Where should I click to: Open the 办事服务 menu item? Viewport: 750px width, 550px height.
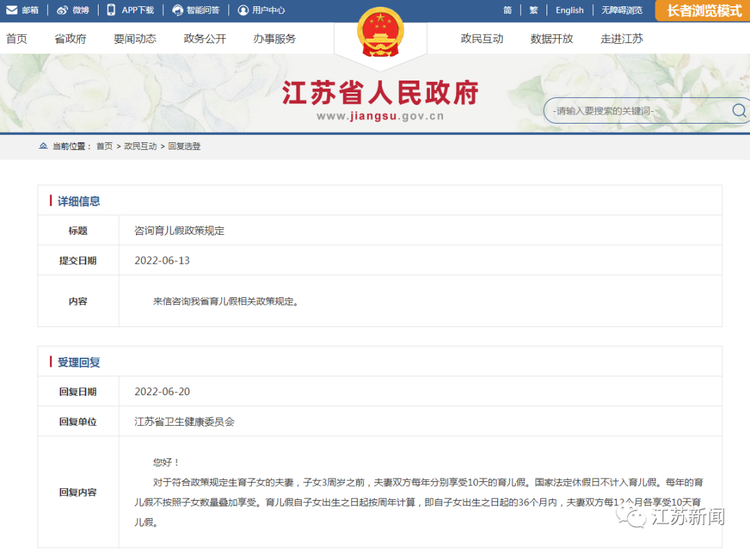pos(275,39)
